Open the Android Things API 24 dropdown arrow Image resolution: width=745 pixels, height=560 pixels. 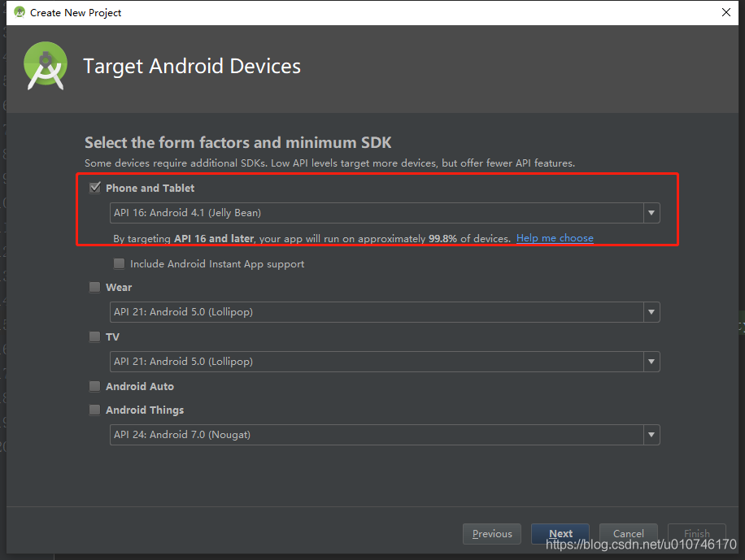(x=651, y=435)
